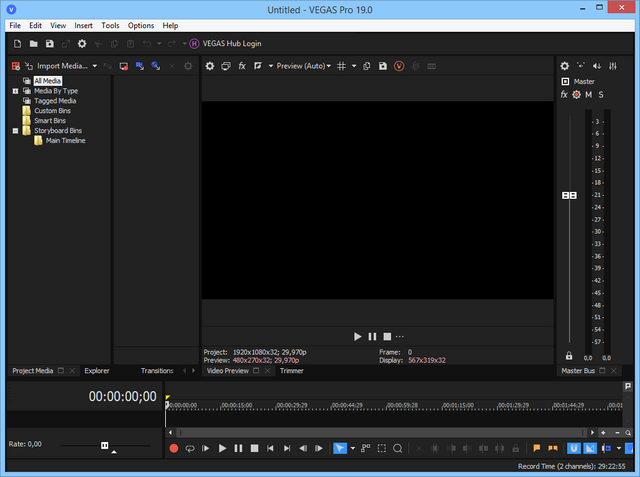Toggle Loop Playback in transport bar

pos(190,449)
